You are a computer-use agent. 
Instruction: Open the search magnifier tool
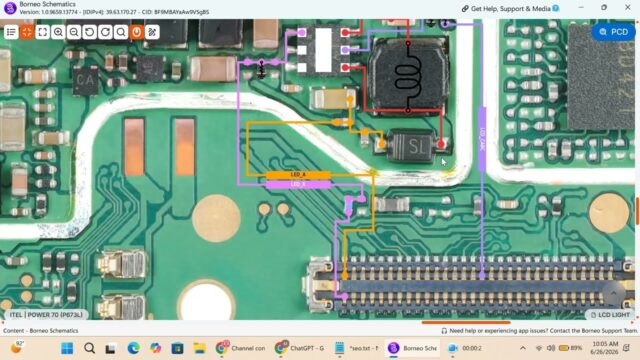[x=121, y=32]
